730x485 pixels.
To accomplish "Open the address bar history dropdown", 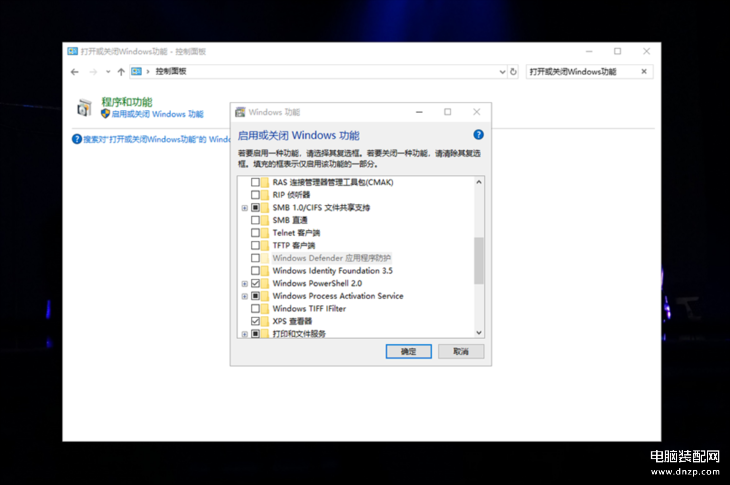I will pos(502,72).
